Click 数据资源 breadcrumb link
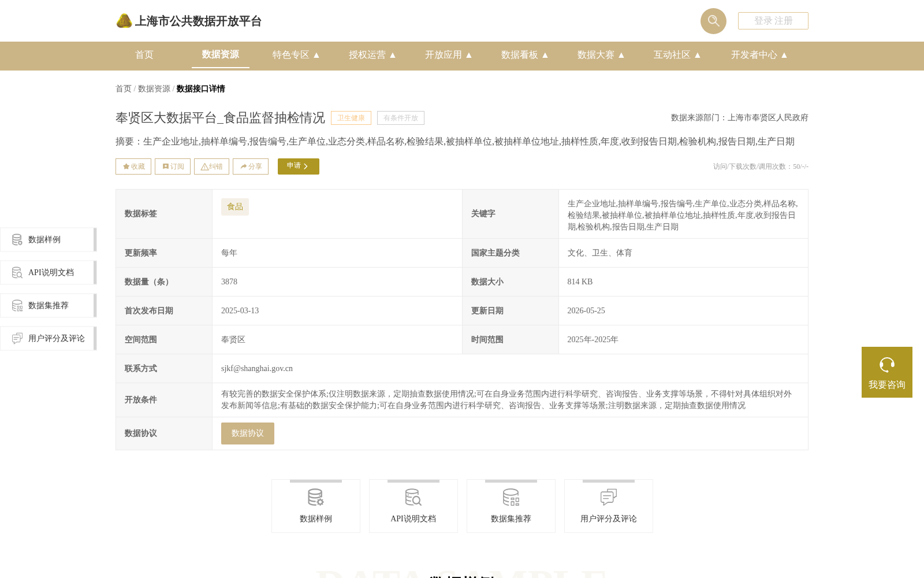The height and width of the screenshot is (578, 924). 154,88
